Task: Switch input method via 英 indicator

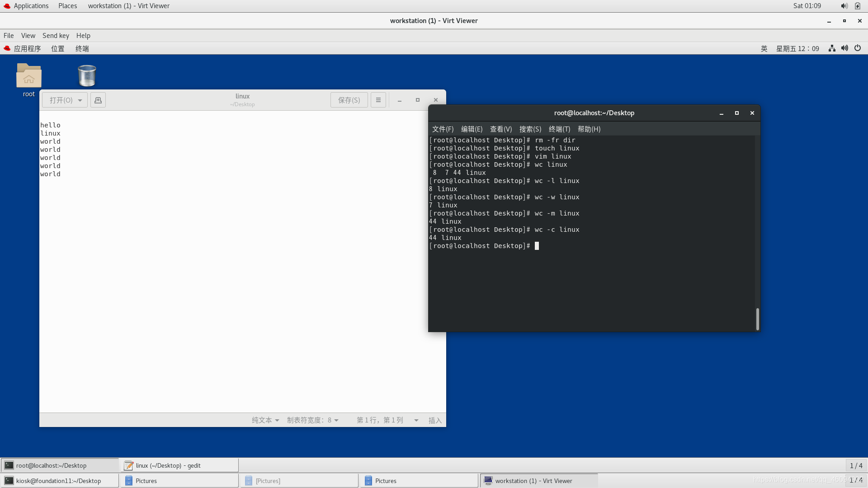Action: click(x=764, y=48)
